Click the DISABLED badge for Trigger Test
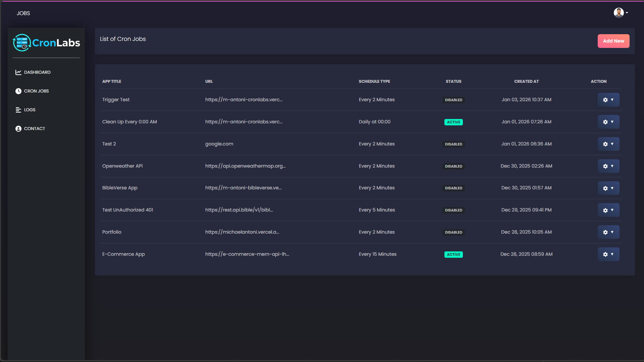The height and width of the screenshot is (362, 644). pos(453,100)
